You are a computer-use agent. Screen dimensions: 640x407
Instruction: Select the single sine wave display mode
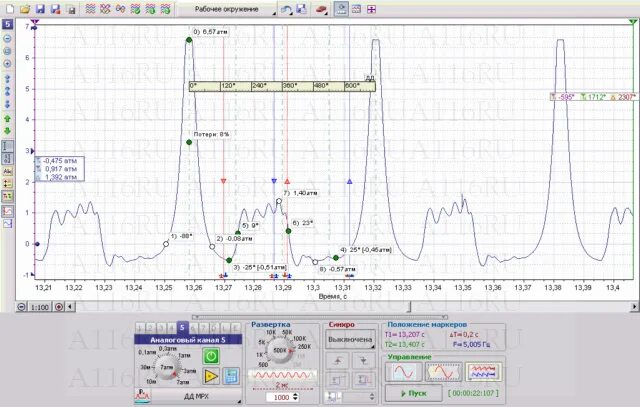pos(403,372)
